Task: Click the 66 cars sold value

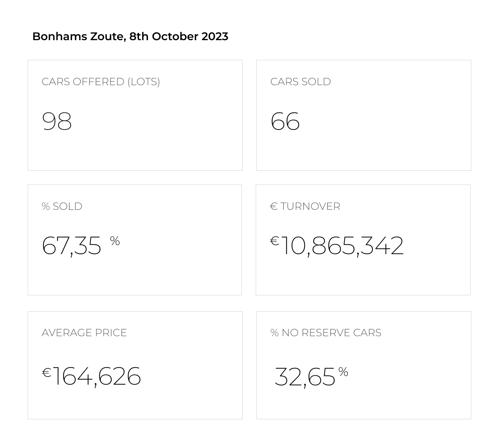Action: click(285, 121)
